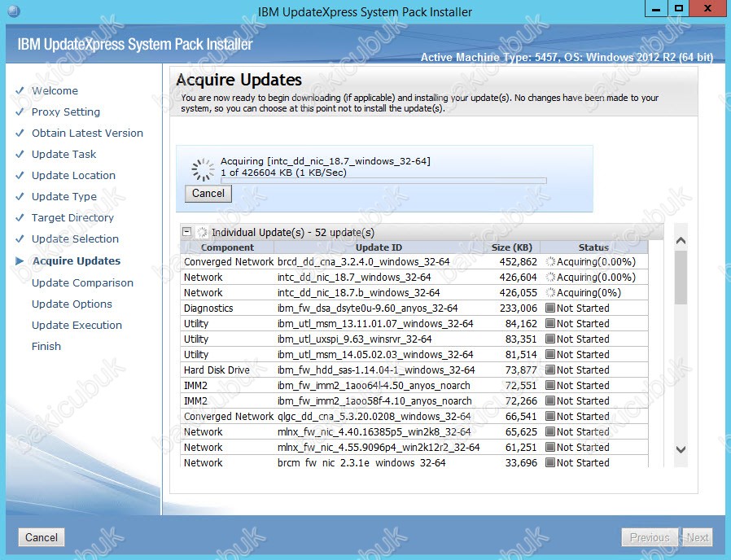
Task: Select the Finish step in sidebar
Action: [46, 346]
